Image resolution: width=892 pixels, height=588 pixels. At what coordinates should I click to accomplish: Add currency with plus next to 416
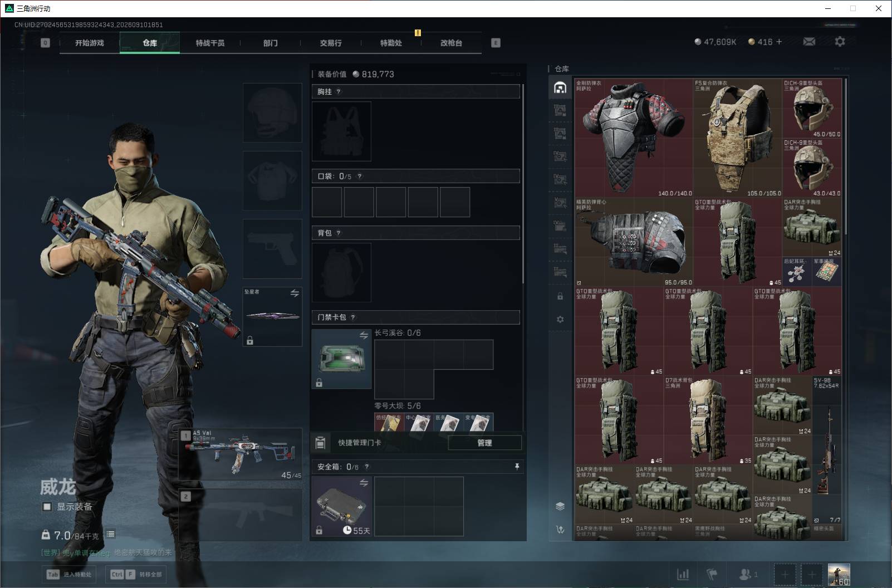[x=779, y=42]
